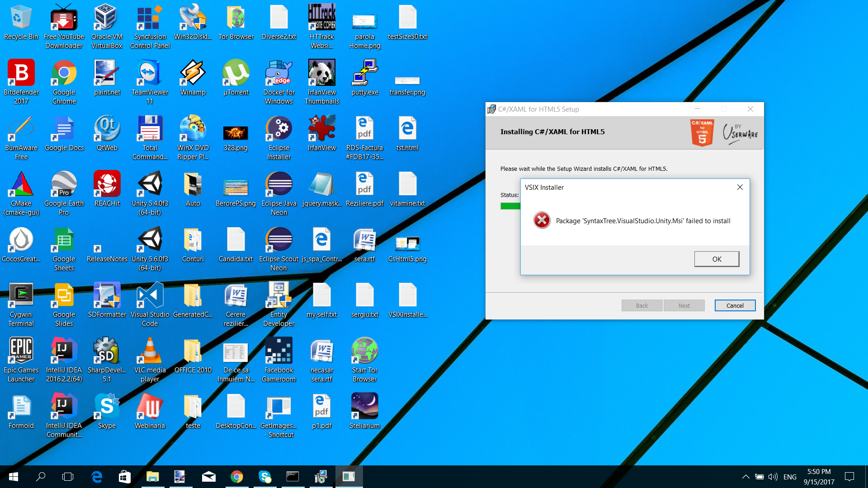The image size is (868, 488).
Task: Select the VLC media player icon
Action: [150, 360]
